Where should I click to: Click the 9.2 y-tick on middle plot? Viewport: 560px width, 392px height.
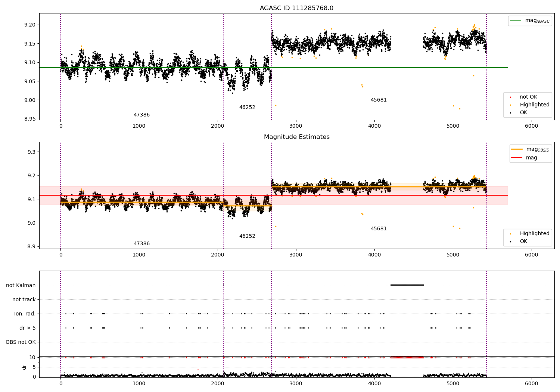pos(31,176)
